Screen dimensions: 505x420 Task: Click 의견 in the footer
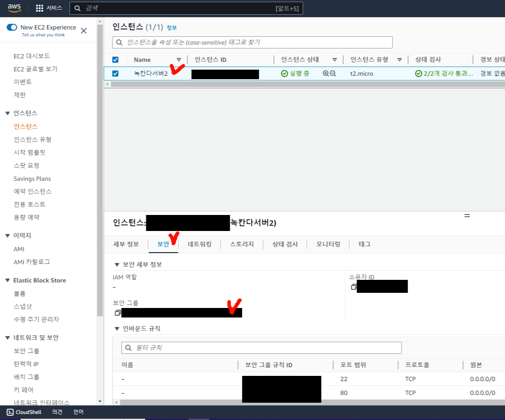[x=57, y=412]
